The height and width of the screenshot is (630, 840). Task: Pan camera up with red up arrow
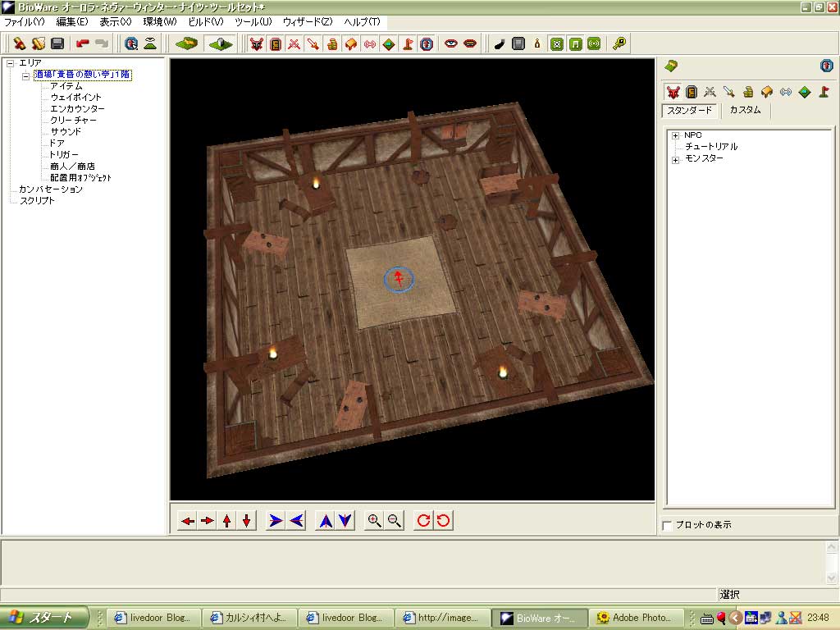[226, 521]
